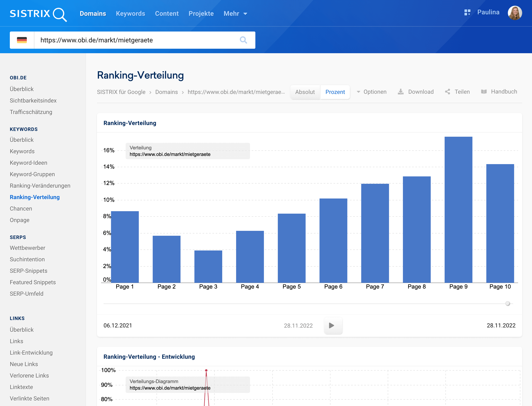Open Paulina's profile avatar
532x406 pixels.
[515, 13]
